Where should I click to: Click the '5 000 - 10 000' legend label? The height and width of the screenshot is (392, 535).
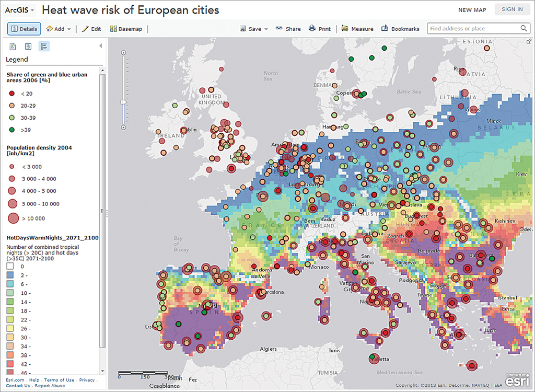pyautogui.click(x=41, y=204)
